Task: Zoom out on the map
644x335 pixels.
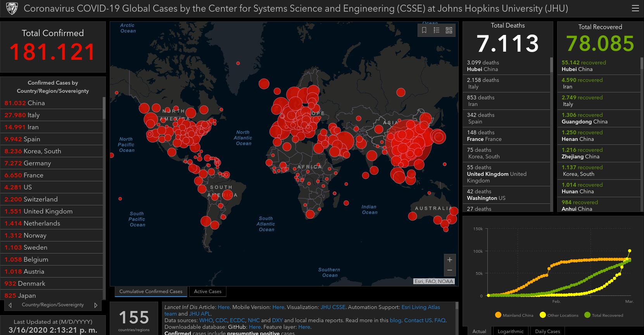Action: click(450, 270)
